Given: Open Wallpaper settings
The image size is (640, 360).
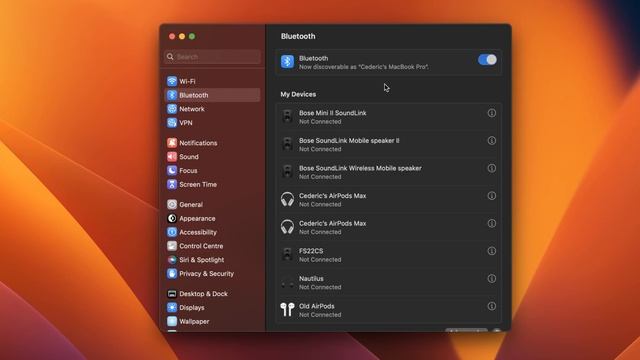Looking at the screenshot, I should 212,322.
